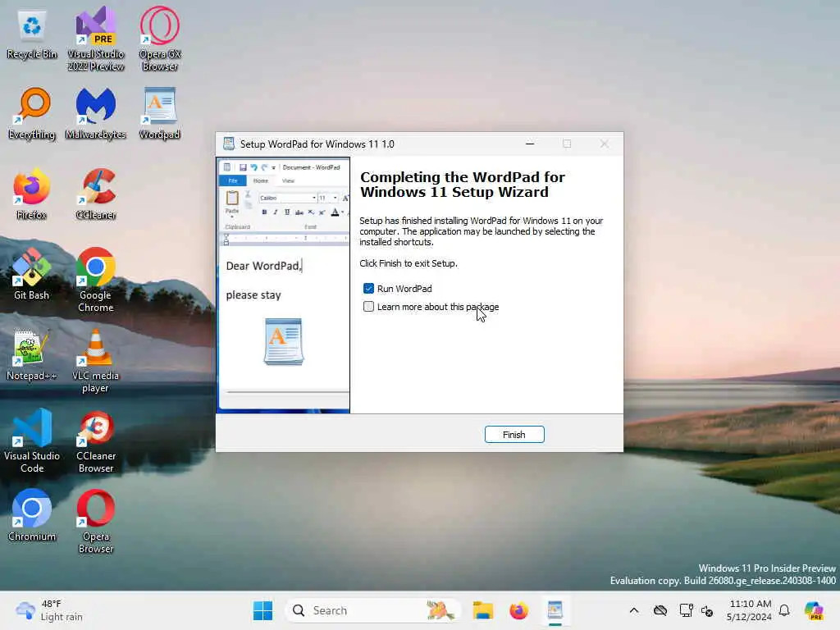The image size is (840, 630).
Task: Open Firefox from the taskbar
Action: pos(518,610)
